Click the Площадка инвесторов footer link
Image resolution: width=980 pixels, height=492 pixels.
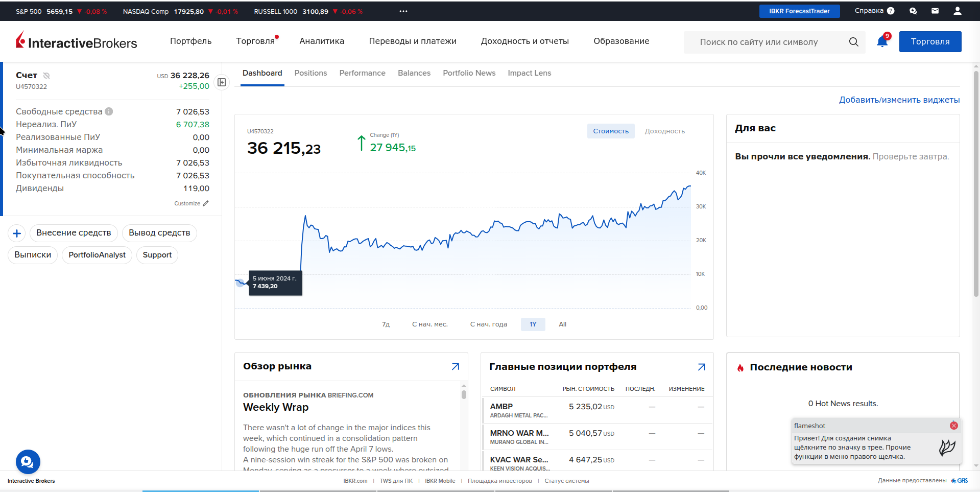pyautogui.click(x=500, y=481)
